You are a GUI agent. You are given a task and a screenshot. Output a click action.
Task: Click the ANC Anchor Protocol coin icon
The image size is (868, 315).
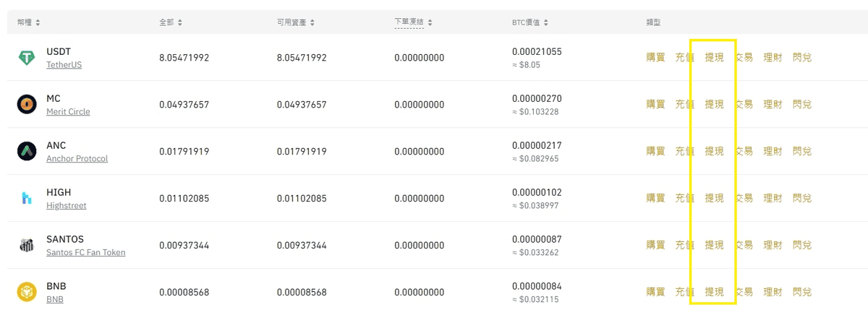coord(27,152)
